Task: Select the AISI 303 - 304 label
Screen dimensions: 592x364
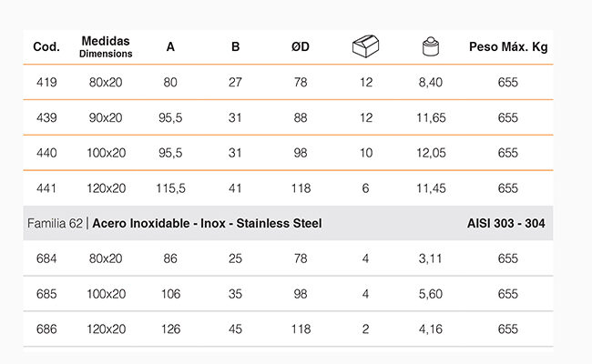Action: 505,224
